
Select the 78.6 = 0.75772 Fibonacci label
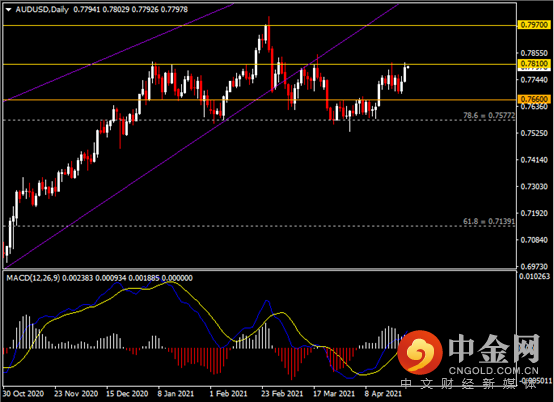pyautogui.click(x=489, y=116)
